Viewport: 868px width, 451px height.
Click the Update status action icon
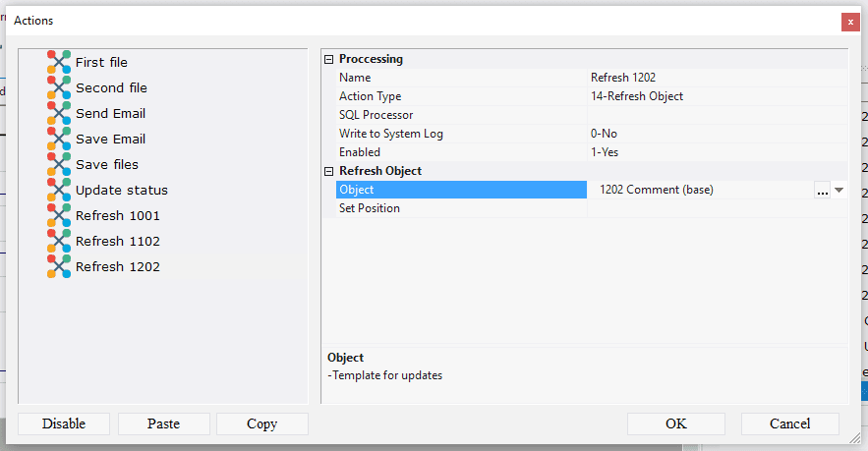[59, 190]
